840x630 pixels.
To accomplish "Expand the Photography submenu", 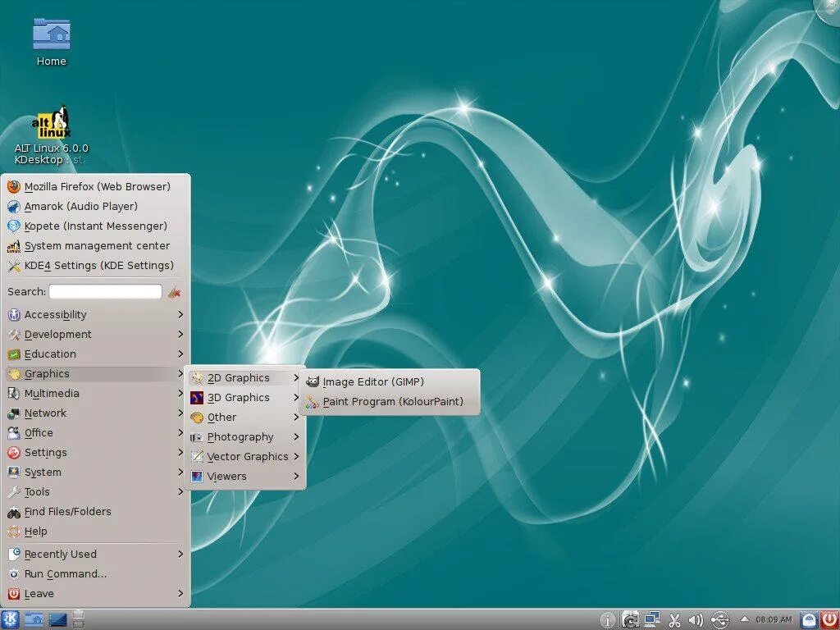I will pyautogui.click(x=244, y=437).
